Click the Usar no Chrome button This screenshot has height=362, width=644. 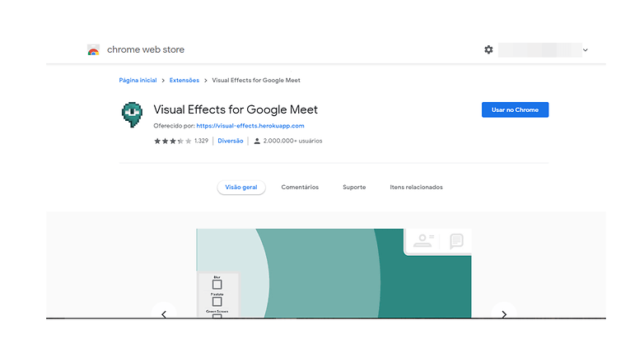(515, 109)
